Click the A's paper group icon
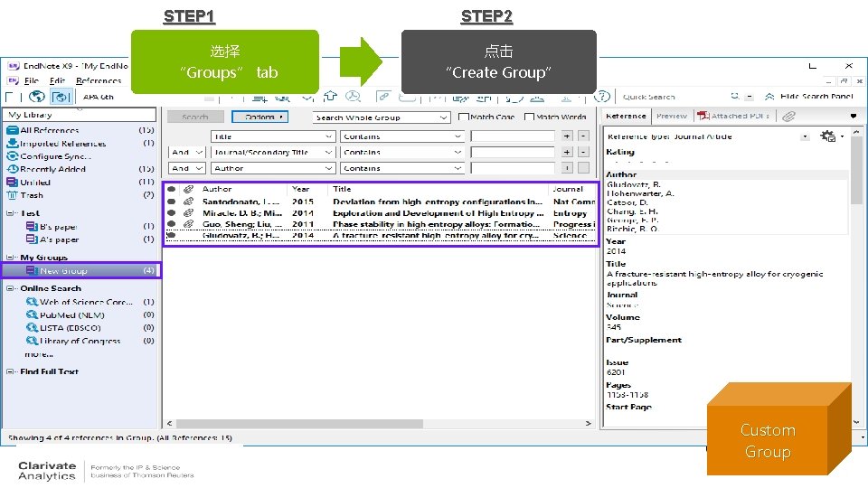The height and width of the screenshot is (488, 868). tap(32, 239)
